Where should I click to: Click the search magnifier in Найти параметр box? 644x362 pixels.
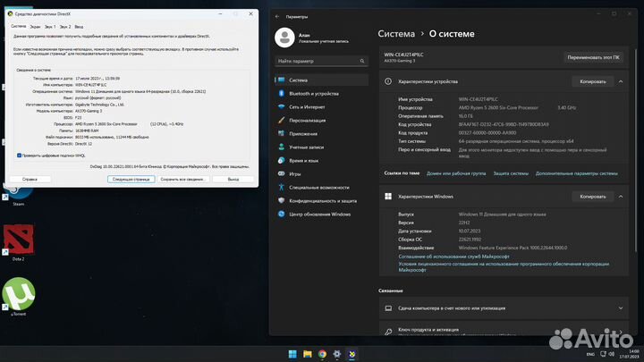coord(362,61)
